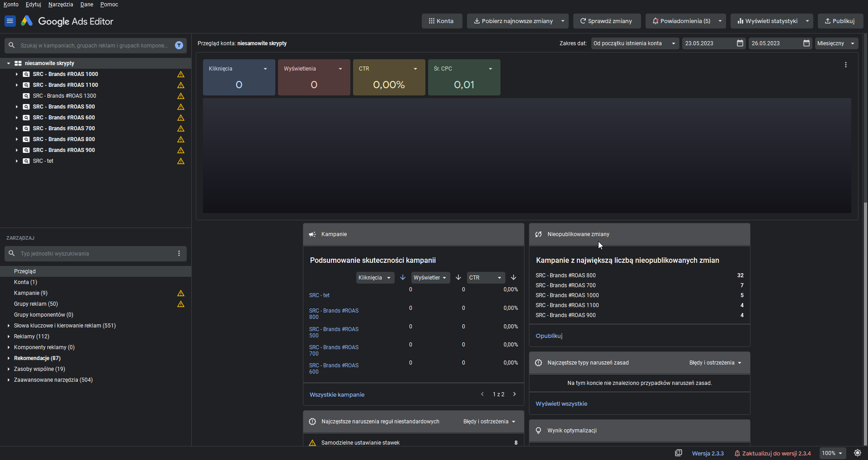Open the end date calendar picker icon
This screenshot has width=868, height=460.
click(x=807, y=43)
